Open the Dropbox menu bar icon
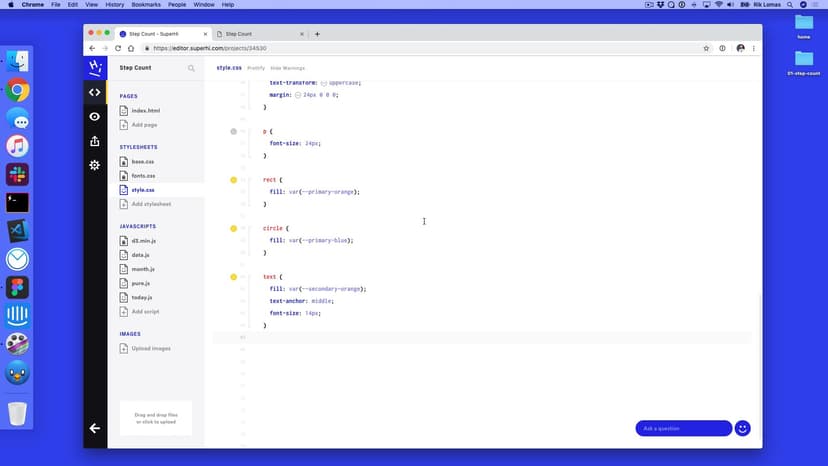 pyautogui.click(x=660, y=5)
